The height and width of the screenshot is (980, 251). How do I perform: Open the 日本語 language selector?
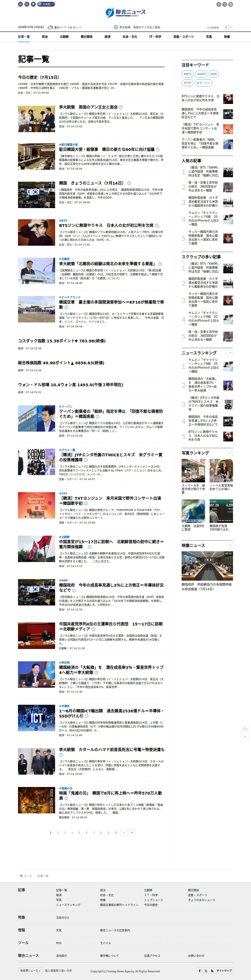pos(46,4)
